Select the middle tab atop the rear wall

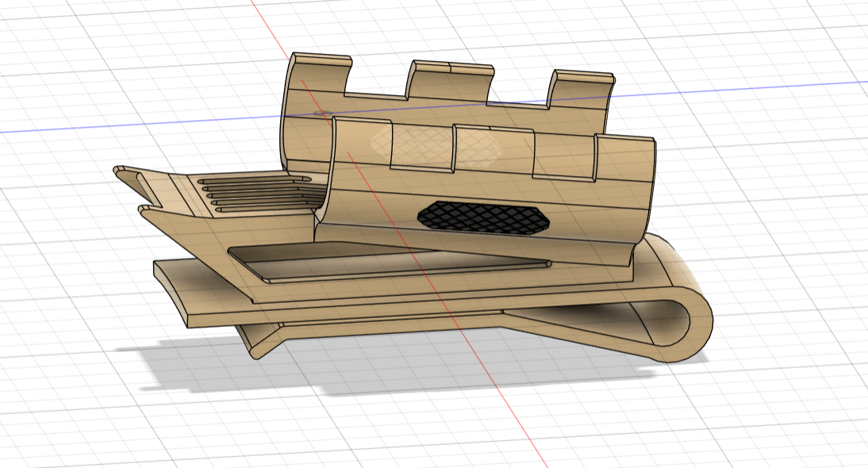tap(450, 82)
